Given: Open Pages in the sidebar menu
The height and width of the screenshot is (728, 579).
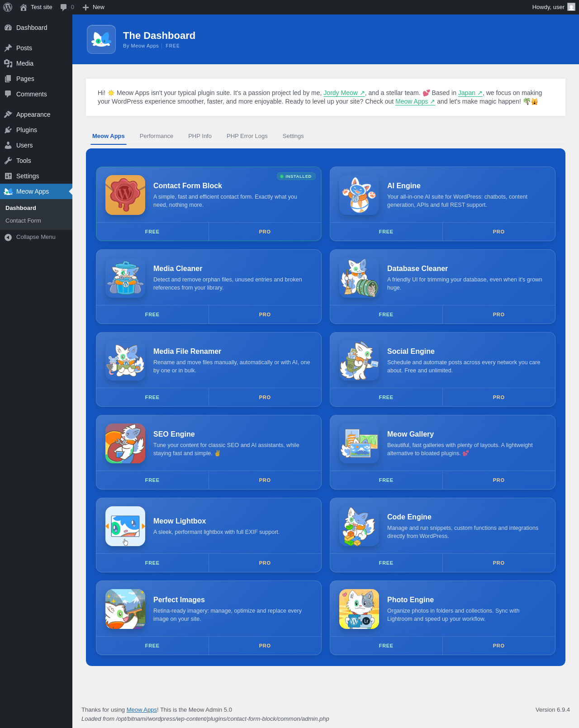Looking at the screenshot, I should pos(36,79).
